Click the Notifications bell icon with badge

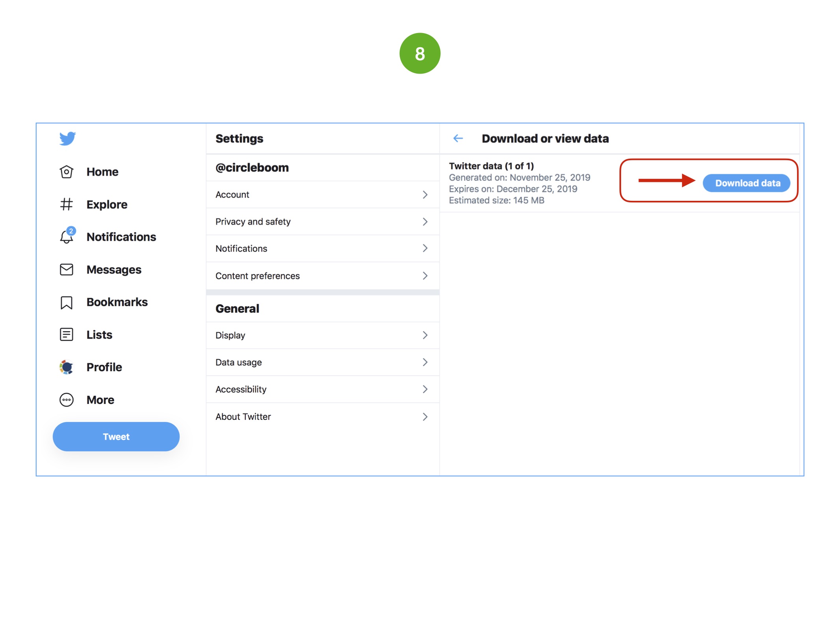click(67, 235)
